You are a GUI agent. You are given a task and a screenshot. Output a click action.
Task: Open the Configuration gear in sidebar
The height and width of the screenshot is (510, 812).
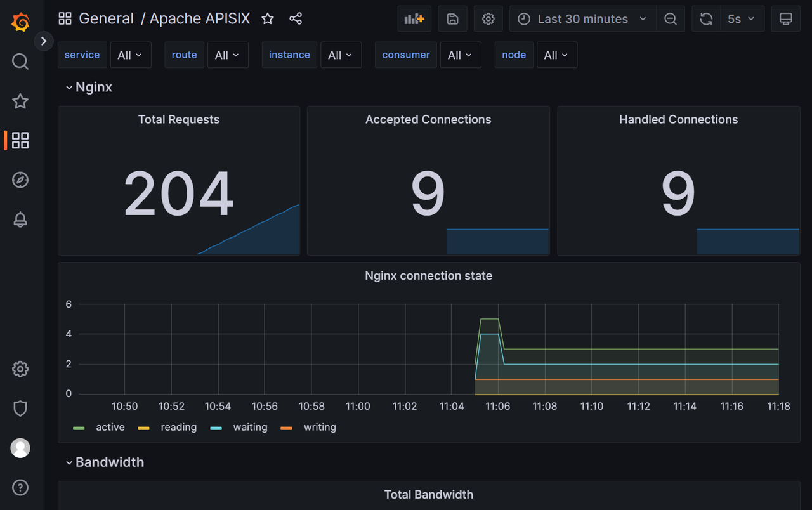coord(20,369)
